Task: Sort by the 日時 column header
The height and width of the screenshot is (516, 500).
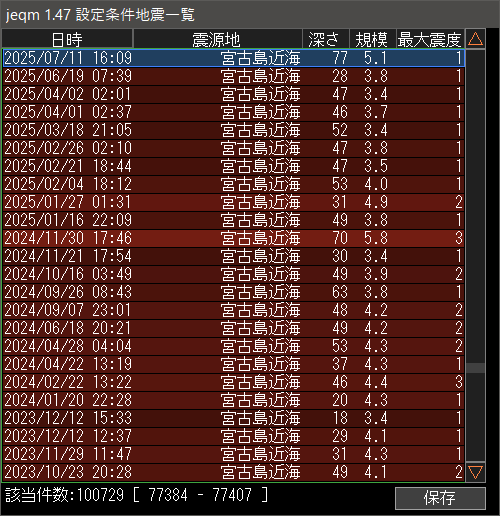Action: pyautogui.click(x=67, y=39)
